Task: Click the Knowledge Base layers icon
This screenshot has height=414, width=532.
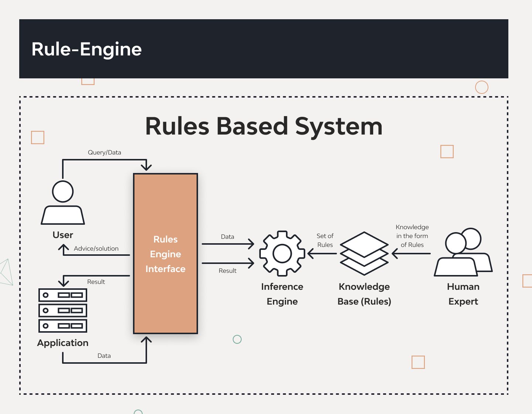Action: 364,254
